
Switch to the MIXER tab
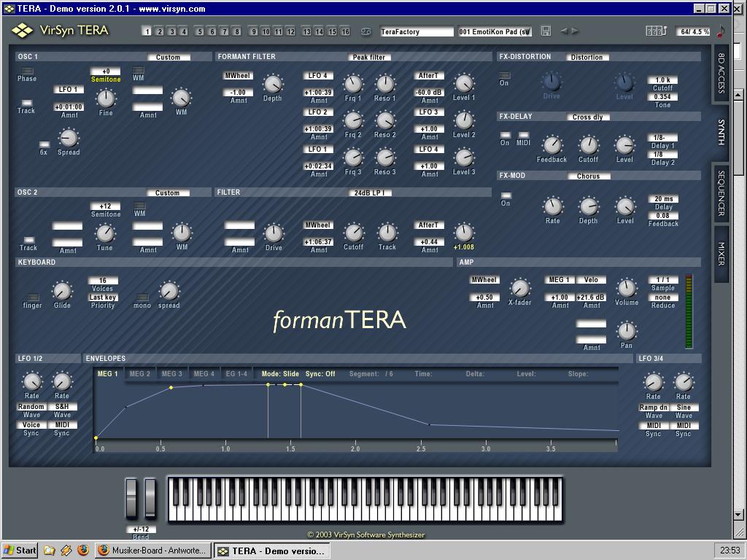tap(721, 254)
